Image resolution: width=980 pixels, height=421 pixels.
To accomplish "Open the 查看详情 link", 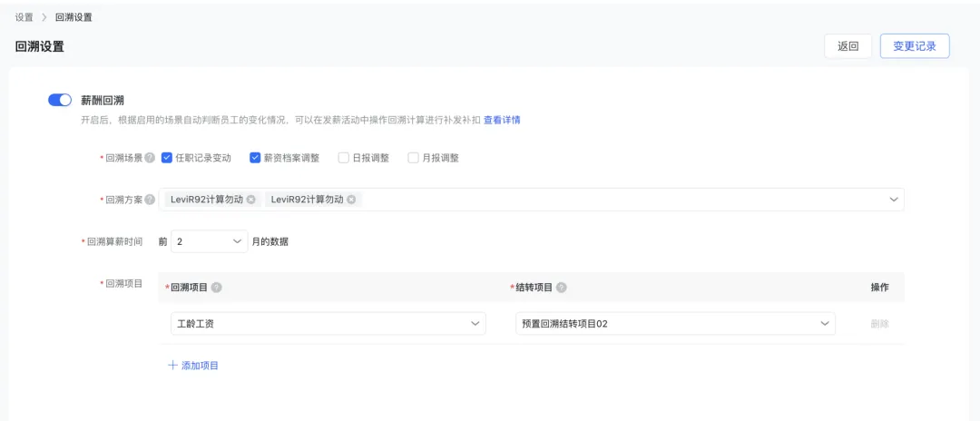I will pyautogui.click(x=502, y=120).
